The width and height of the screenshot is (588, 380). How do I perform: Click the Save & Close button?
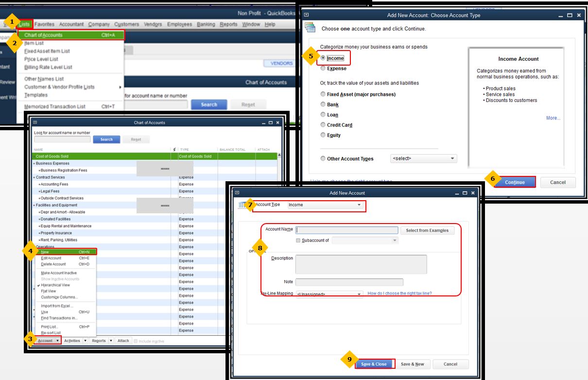pyautogui.click(x=374, y=364)
